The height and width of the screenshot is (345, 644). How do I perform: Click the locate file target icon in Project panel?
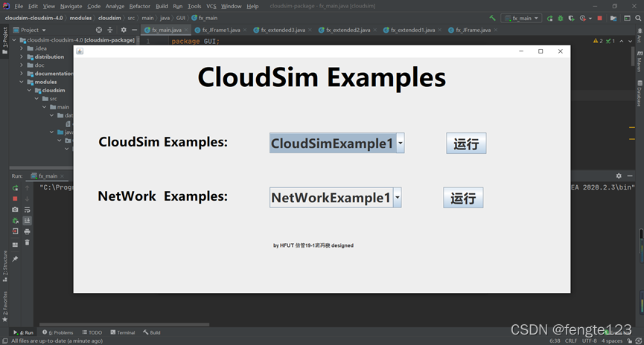98,30
